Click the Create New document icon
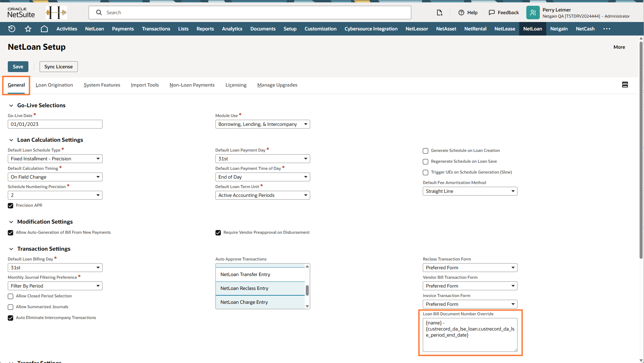Image resolution: width=644 pixels, height=363 pixels. point(439,13)
